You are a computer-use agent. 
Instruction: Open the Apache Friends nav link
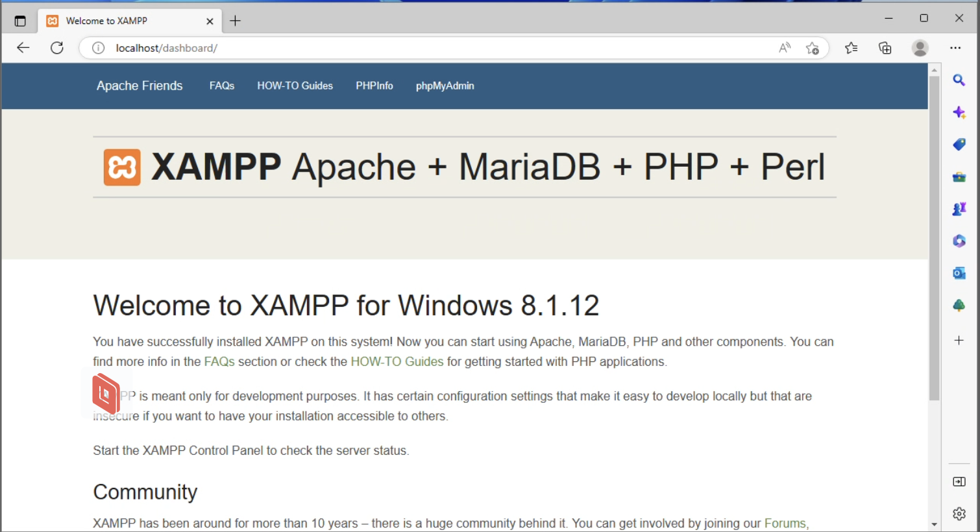point(140,86)
